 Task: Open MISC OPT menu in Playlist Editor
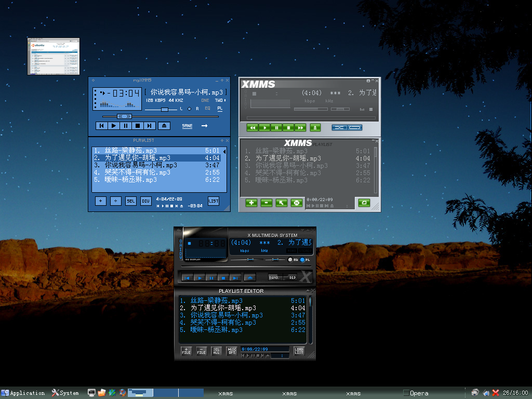pos(232,351)
